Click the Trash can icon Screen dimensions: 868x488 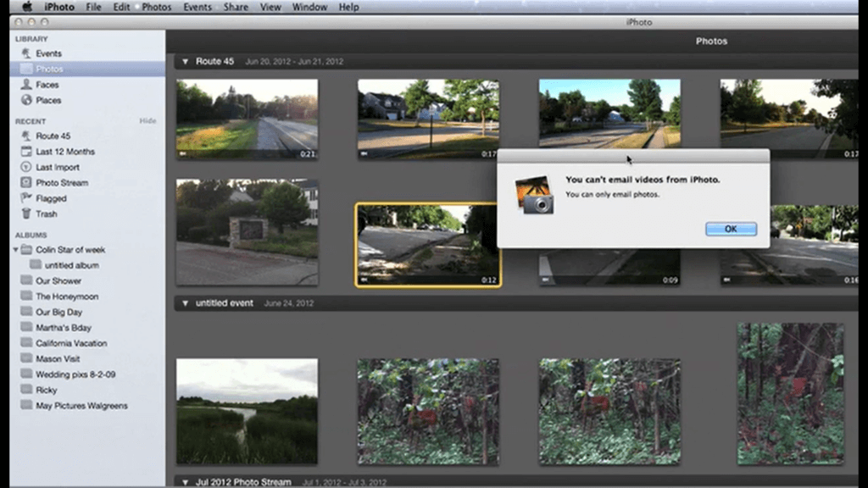(26, 213)
